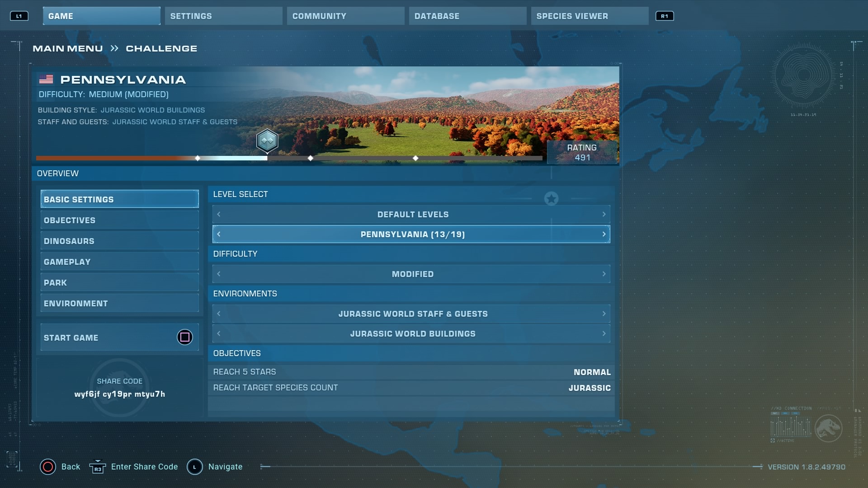Select Dinosaurs in the sidebar
The image size is (868, 488).
point(120,240)
